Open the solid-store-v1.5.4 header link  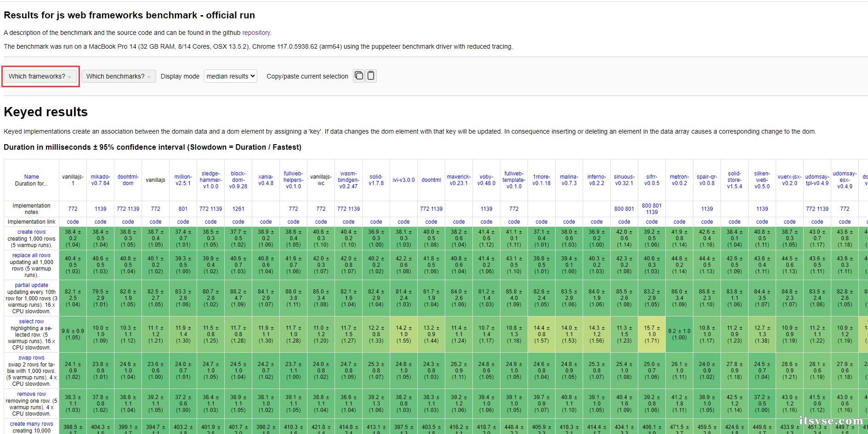tap(734, 180)
